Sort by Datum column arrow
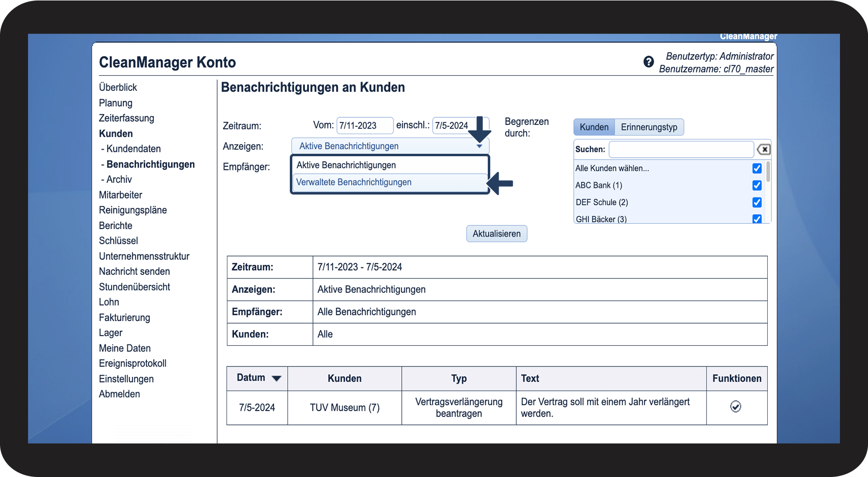868x477 pixels. tap(277, 378)
